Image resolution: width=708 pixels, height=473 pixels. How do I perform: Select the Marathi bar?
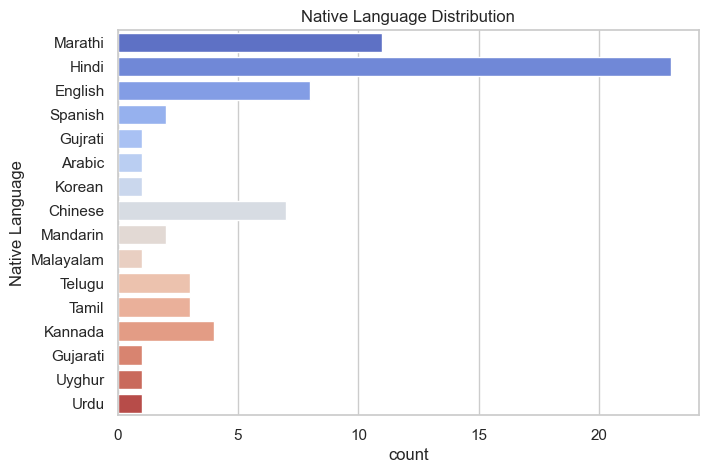250,43
